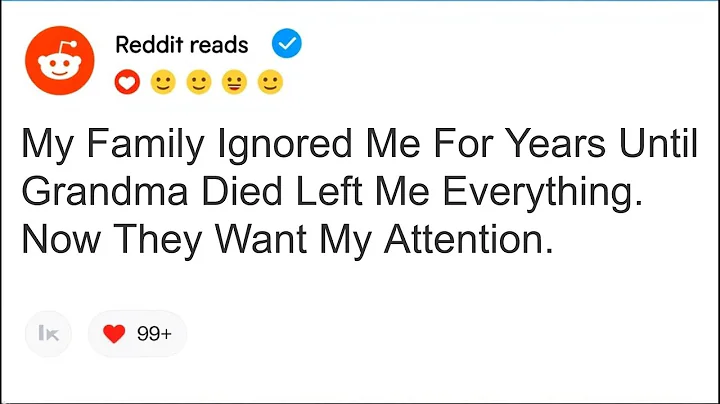720x404 pixels.
Task: Select the tongue-out smiley emoji
Action: point(234,82)
